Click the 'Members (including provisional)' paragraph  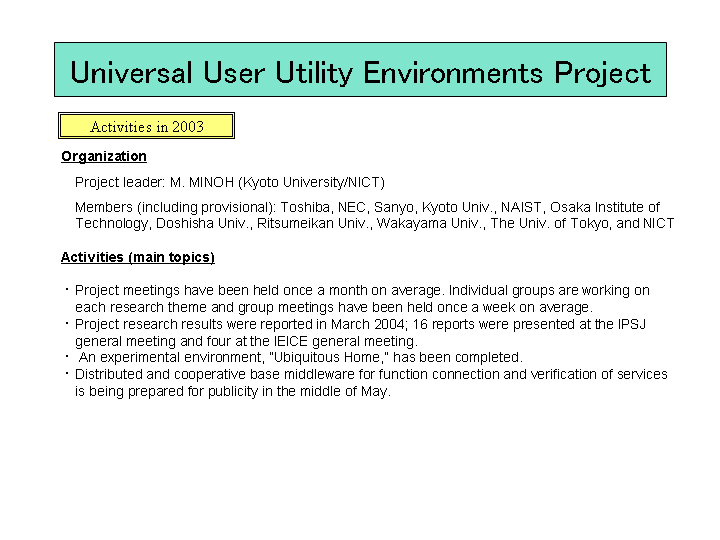374,215
